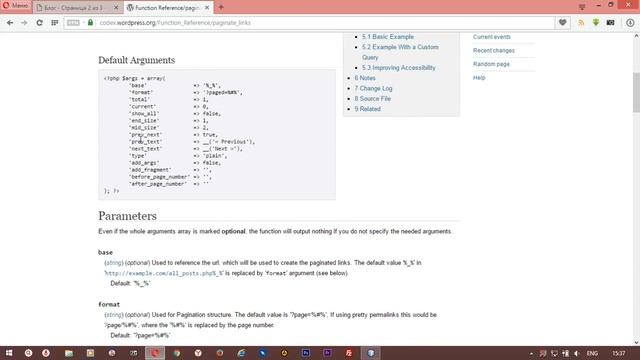
Task: Go forward to next page
Action: click(x=24, y=23)
